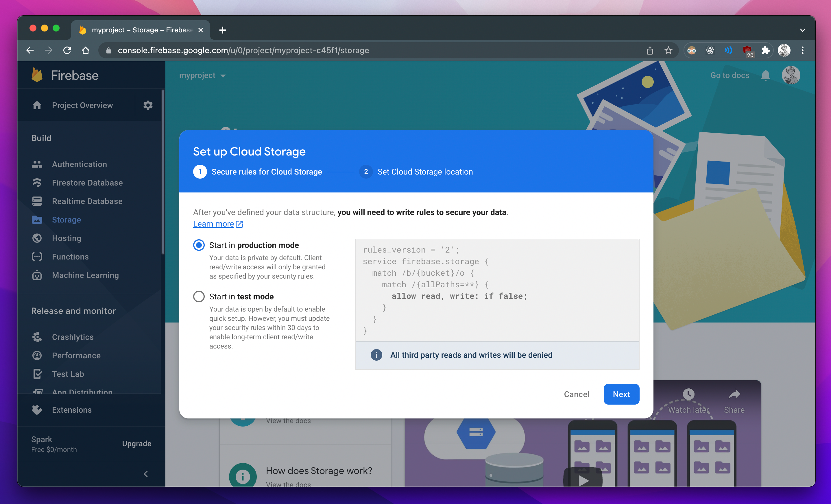Go back with the browser back arrow
This screenshot has height=504, width=831.
(x=30, y=51)
